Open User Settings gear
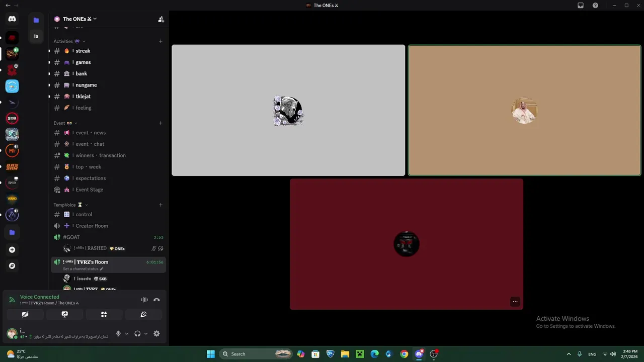The width and height of the screenshot is (644, 362). pyautogui.click(x=156, y=333)
